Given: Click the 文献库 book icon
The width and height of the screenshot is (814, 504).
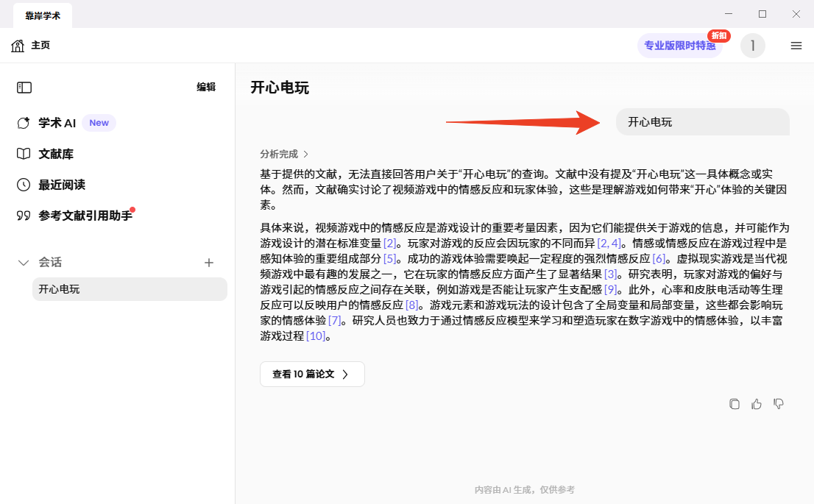Looking at the screenshot, I should (24, 154).
